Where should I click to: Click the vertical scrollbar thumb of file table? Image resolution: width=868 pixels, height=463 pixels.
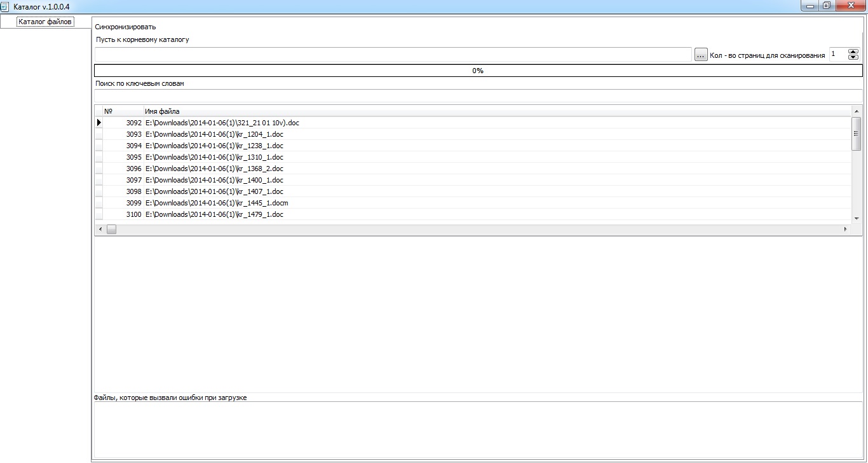857,134
